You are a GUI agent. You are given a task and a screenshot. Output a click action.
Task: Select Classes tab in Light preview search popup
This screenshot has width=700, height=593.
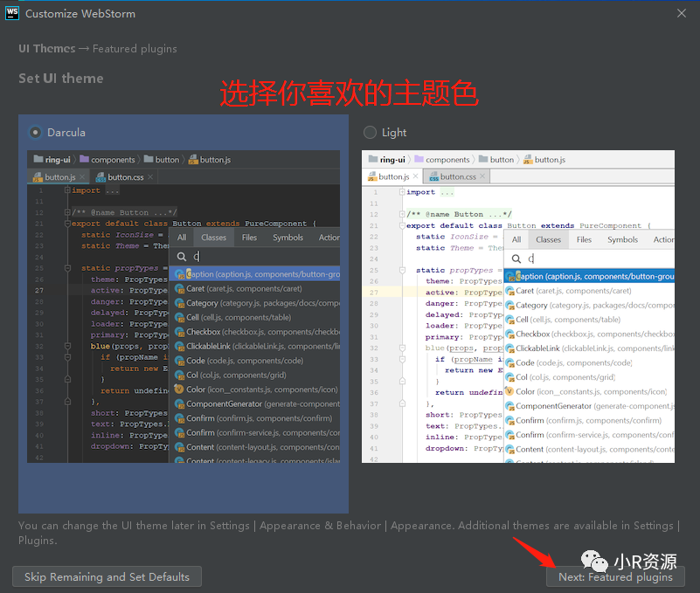coord(548,239)
